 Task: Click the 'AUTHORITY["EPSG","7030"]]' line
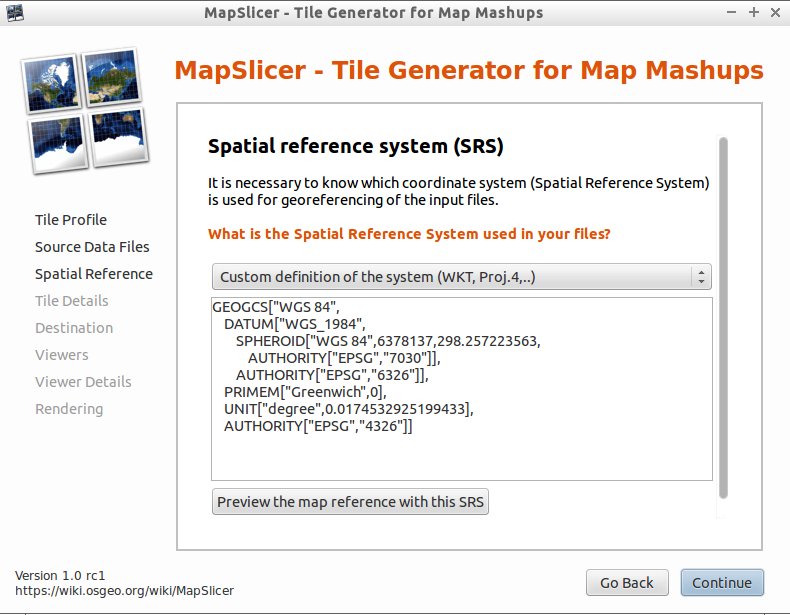[344, 358]
